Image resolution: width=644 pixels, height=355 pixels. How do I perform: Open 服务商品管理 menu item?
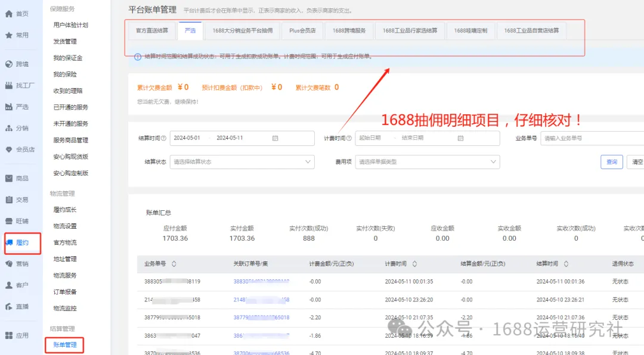(70, 140)
